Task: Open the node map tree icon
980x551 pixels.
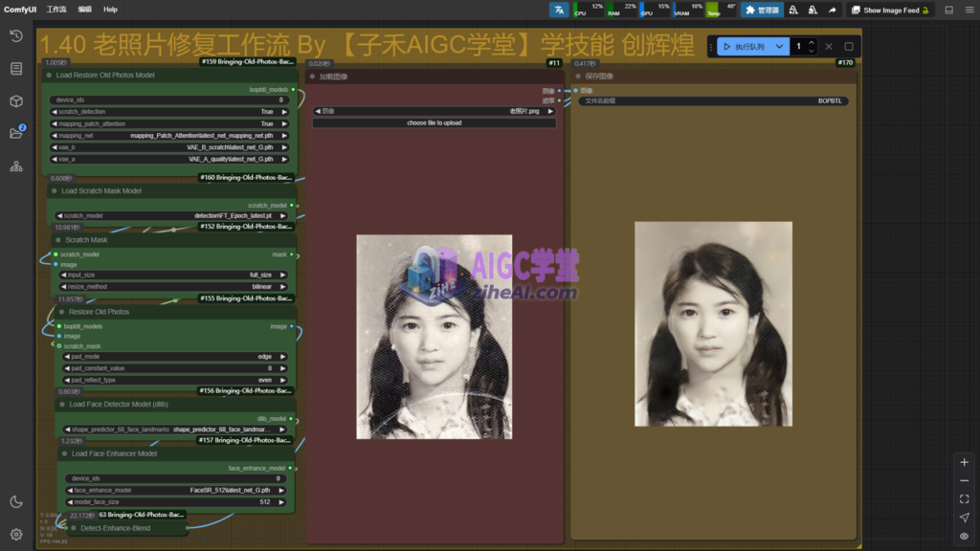Action: (16, 166)
